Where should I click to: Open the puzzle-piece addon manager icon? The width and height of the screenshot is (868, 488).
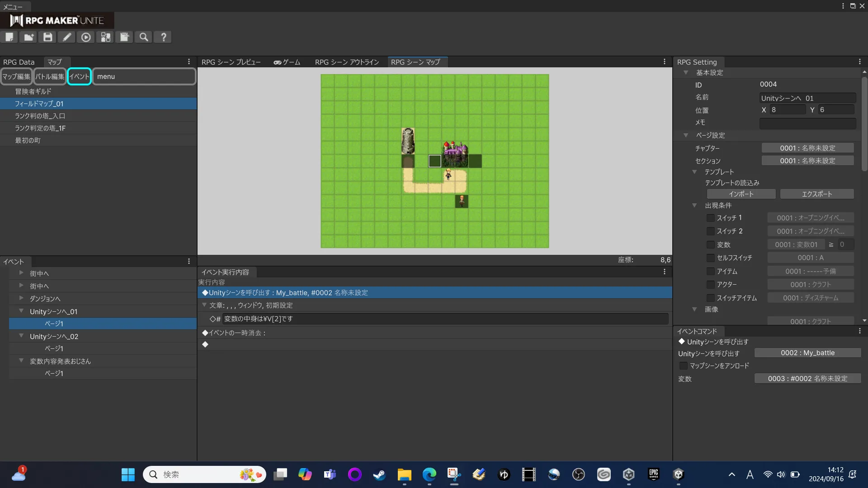pos(105,37)
